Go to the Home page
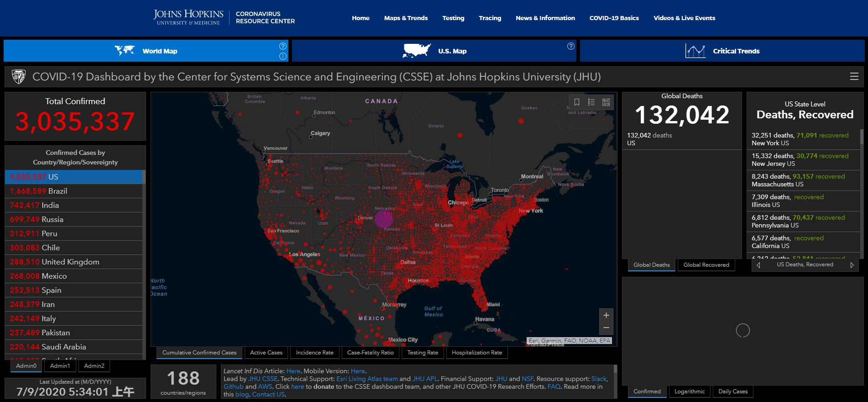Screen dimensions: 868x402 361,18
